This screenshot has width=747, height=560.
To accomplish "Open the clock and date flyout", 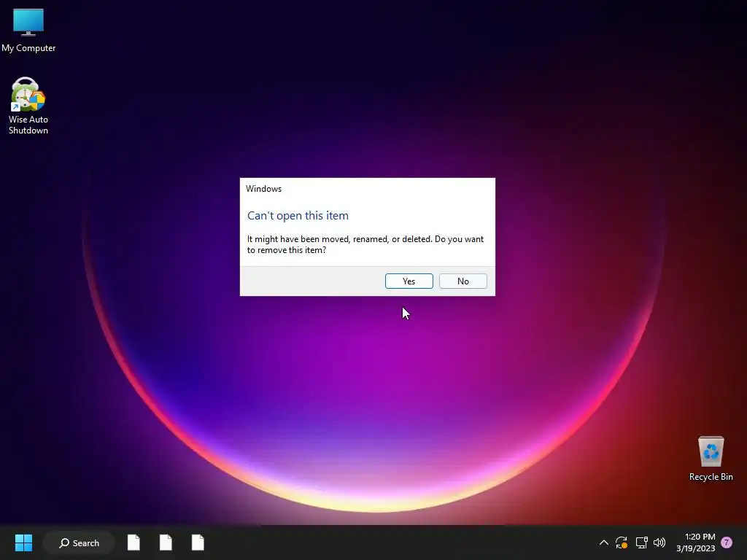I will pyautogui.click(x=695, y=542).
